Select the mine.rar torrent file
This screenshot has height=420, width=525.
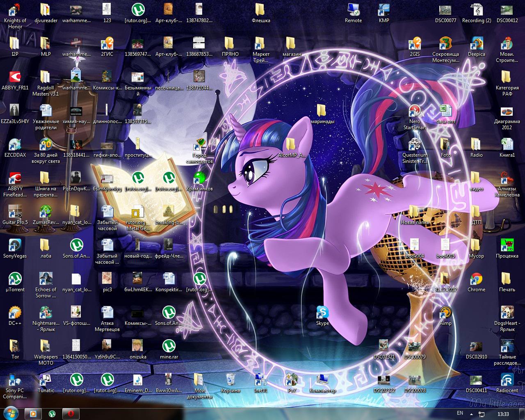click(169, 349)
